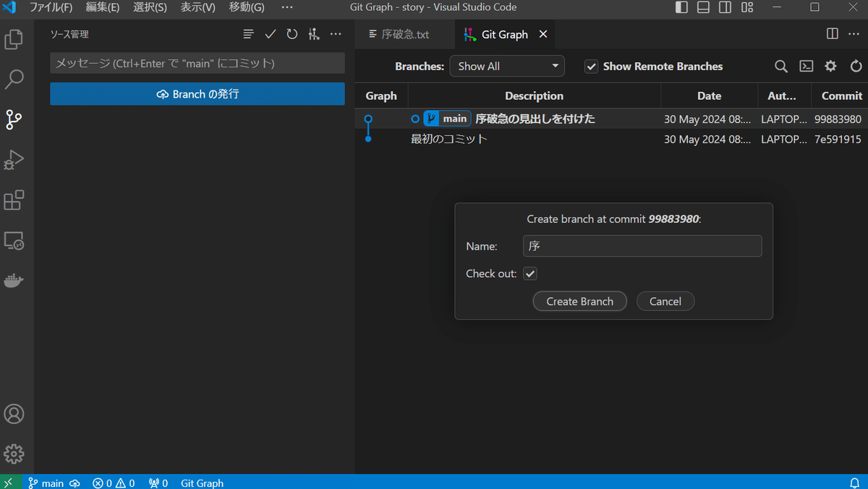Click the Create Branch button

point(580,301)
